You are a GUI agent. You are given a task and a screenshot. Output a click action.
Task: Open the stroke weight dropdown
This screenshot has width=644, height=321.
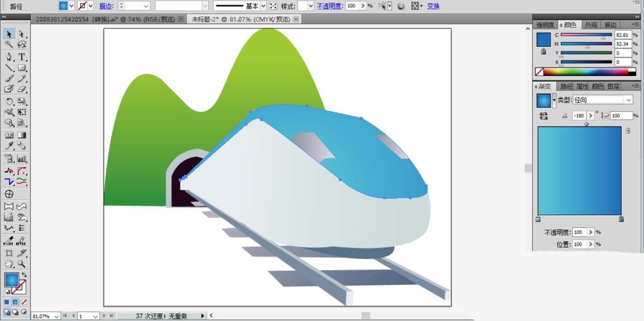click(146, 6)
